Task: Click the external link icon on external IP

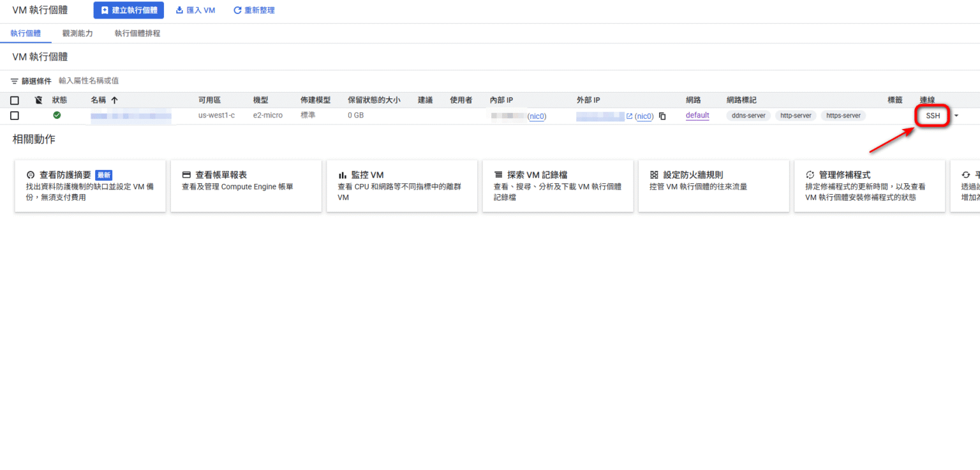Action: click(630, 116)
